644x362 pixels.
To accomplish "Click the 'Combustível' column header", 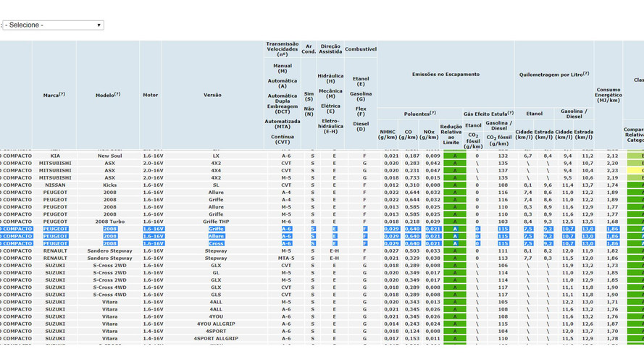I will [x=361, y=49].
